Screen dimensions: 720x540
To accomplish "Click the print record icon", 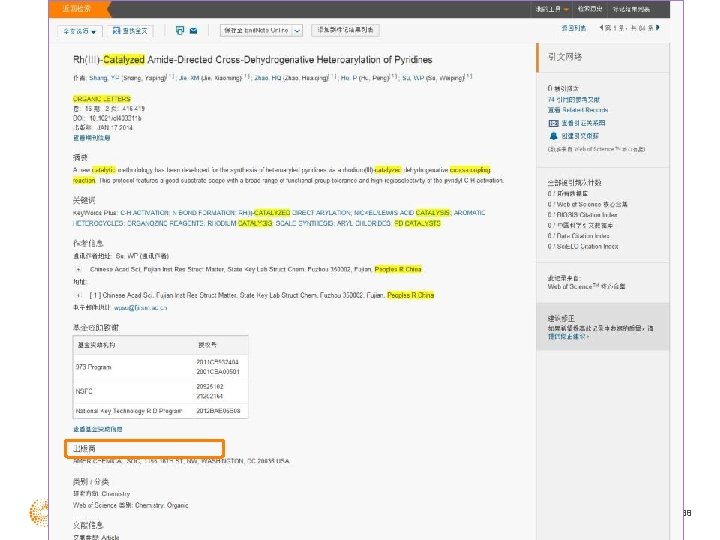I will coord(180,30).
